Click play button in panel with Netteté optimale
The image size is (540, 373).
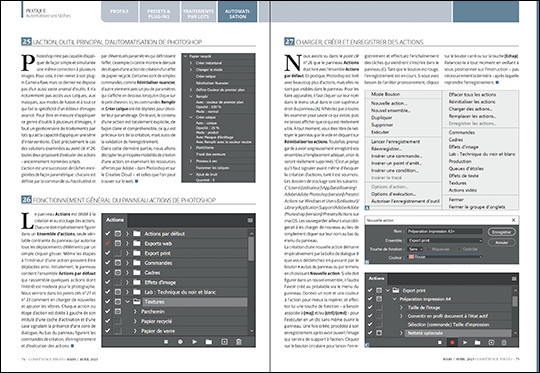tap(465, 342)
